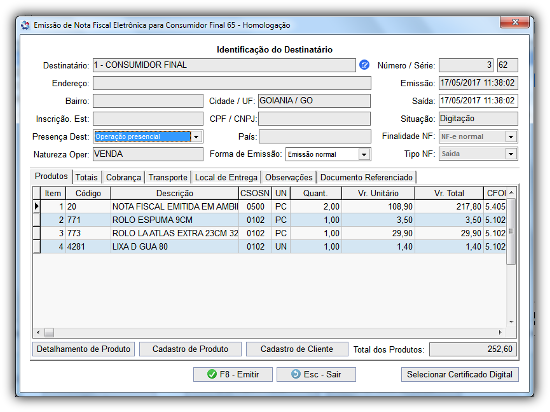
Task: Click the Emissão date field
Action: [x=478, y=83]
